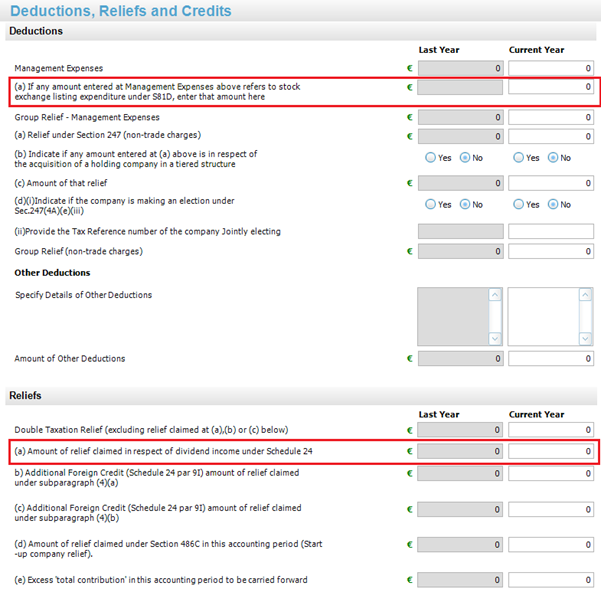Click scroll down arrow in Last Year details box
Screen dimensions: 601x596
tap(495, 338)
